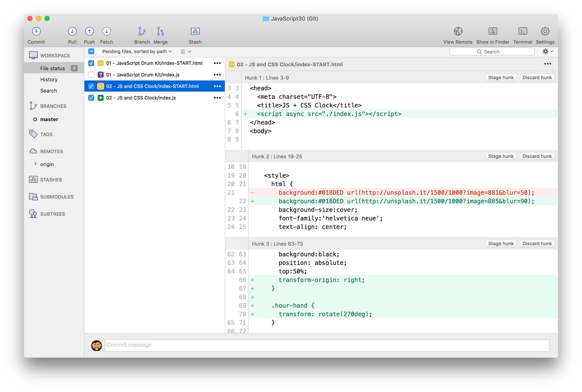Screen dimensions: 582x392
Task: Click the Remotes cloud icon
Action: tap(33, 151)
